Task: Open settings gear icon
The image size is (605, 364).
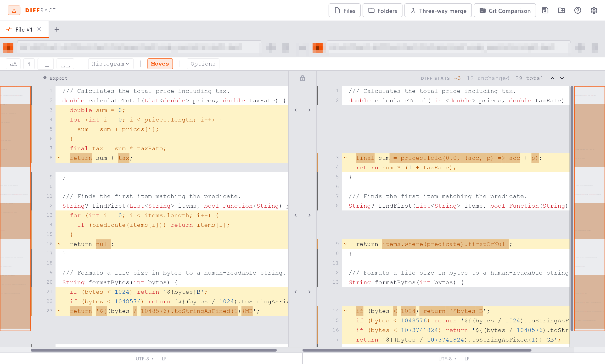Action: pyautogui.click(x=594, y=10)
